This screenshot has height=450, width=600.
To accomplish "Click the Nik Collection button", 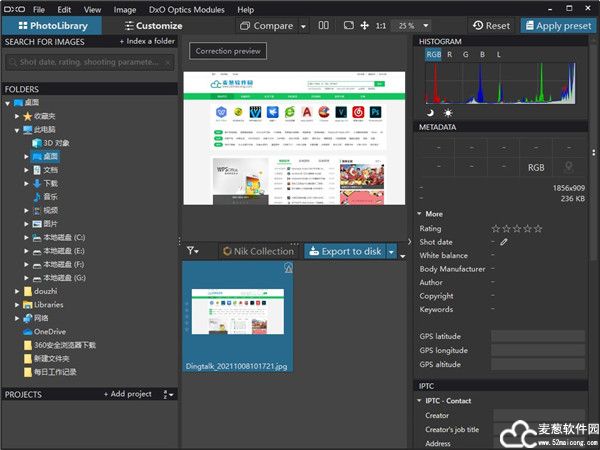I will click(257, 251).
